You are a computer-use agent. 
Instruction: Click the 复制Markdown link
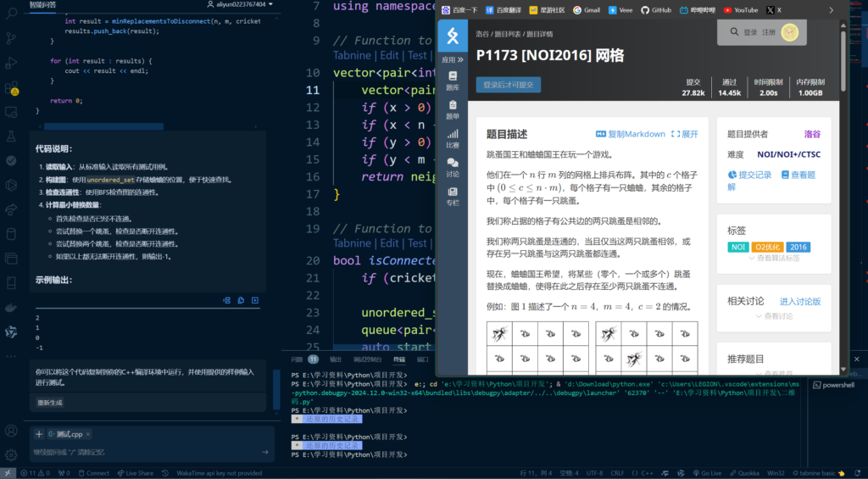[631, 134]
